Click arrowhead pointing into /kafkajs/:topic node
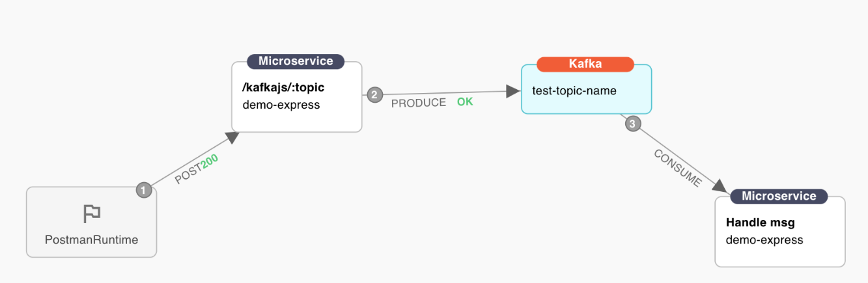 pyautogui.click(x=232, y=137)
